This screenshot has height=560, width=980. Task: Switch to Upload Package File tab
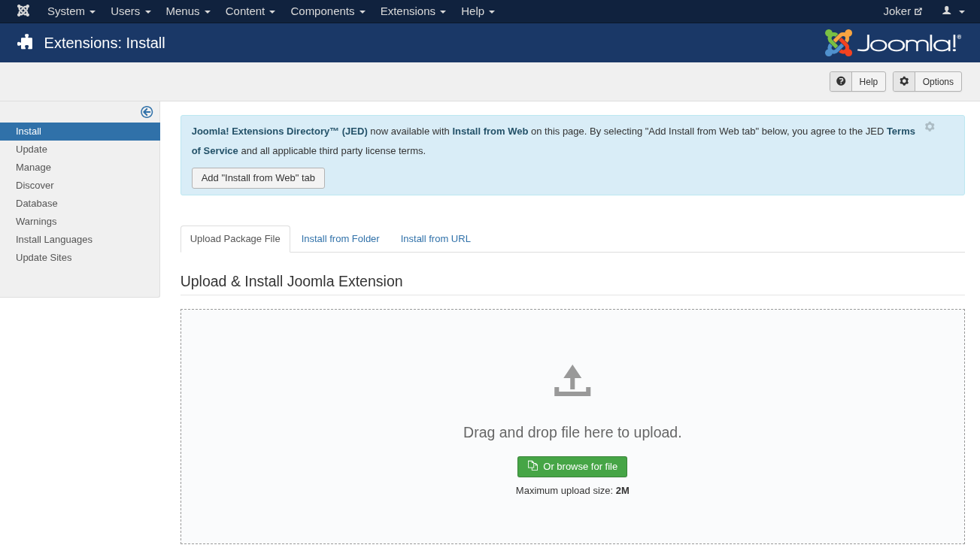point(235,239)
